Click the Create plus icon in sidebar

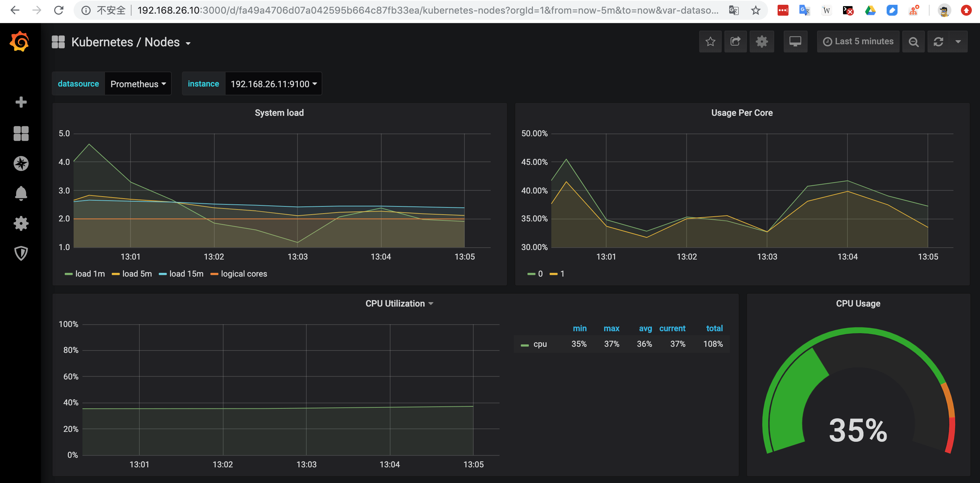21,102
